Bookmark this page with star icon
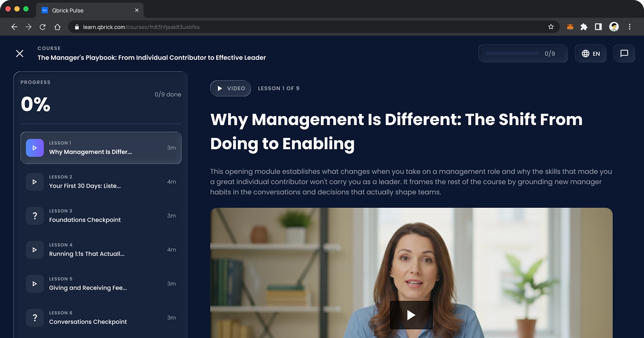Viewport: 644px width, 338px height. pyautogui.click(x=551, y=27)
